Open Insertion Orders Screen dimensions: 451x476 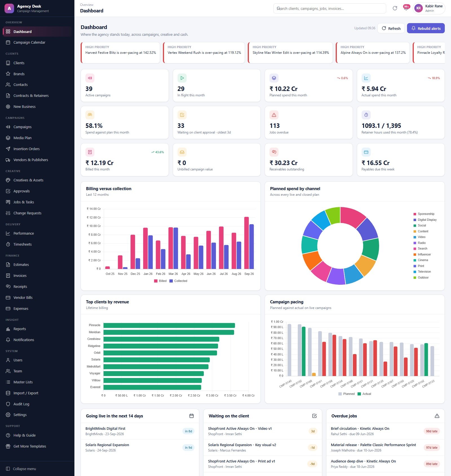(x=37, y=149)
